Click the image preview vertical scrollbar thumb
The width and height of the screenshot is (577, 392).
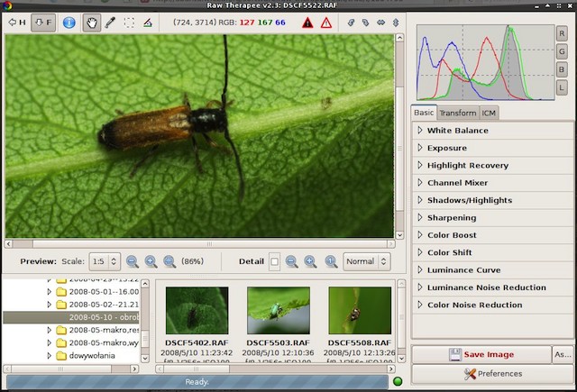[399, 148]
